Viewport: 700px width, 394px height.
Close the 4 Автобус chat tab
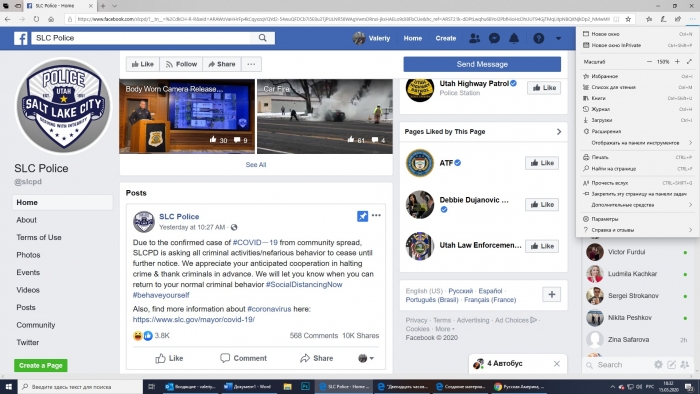(557, 364)
